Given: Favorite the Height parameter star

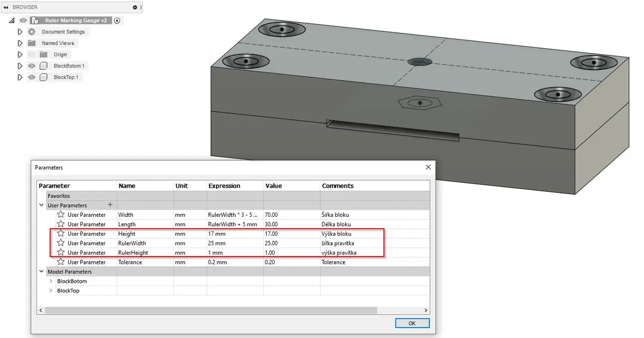Looking at the screenshot, I should pyautogui.click(x=61, y=233).
